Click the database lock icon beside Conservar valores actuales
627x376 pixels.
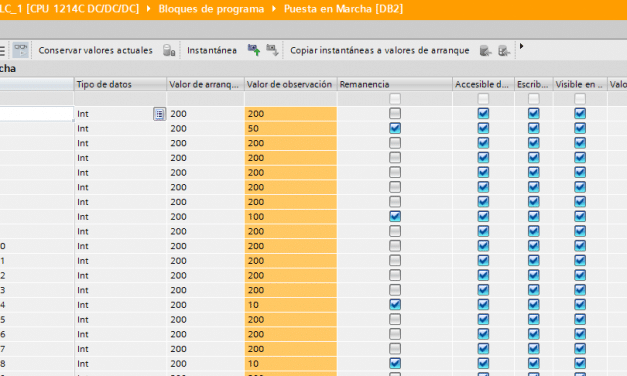169,50
